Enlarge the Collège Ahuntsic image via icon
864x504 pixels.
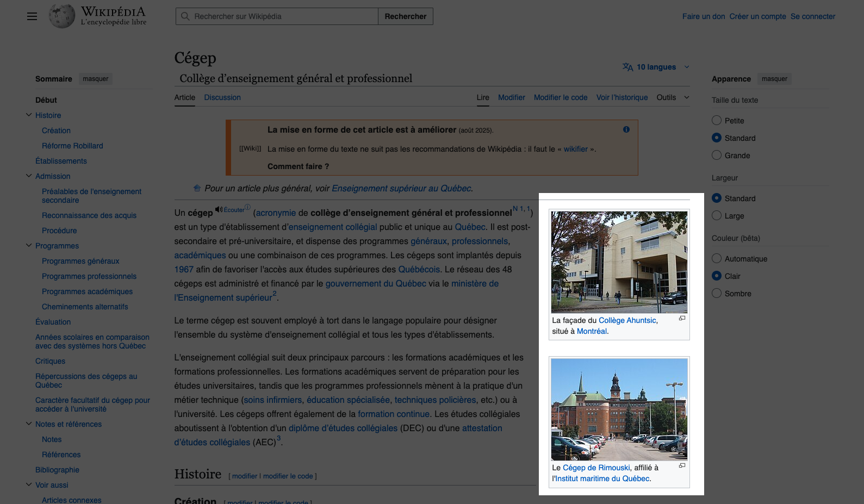pos(682,319)
